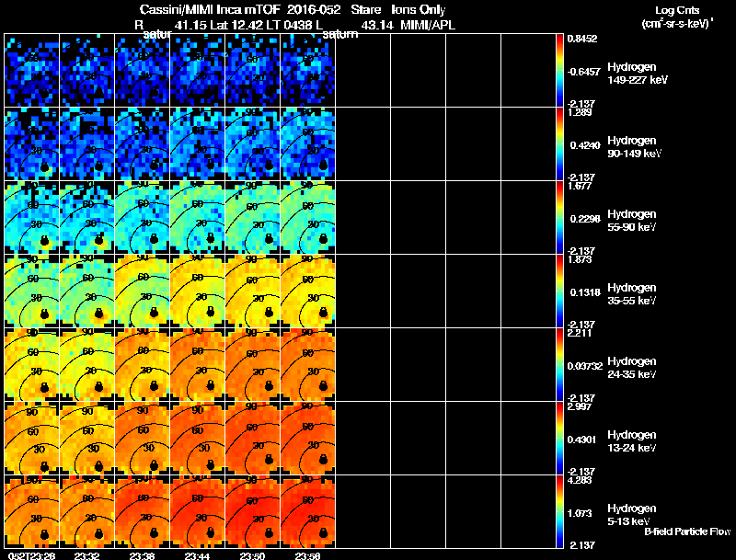Click the 'Stare' mode text in the title

click(365, 10)
